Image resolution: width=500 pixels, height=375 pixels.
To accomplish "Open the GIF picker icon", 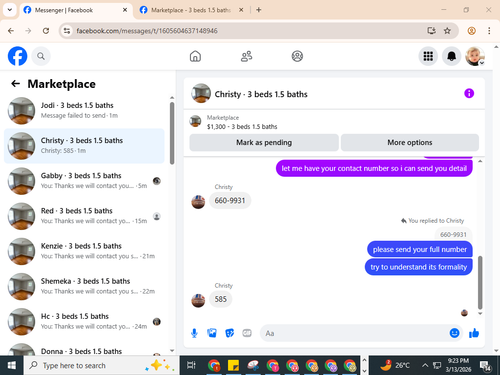I will (x=247, y=333).
